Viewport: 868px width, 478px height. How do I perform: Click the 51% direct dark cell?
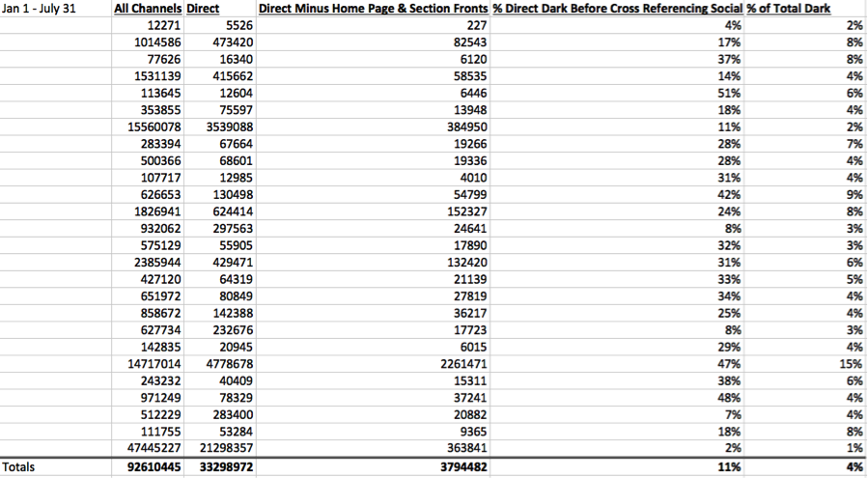[729, 93]
